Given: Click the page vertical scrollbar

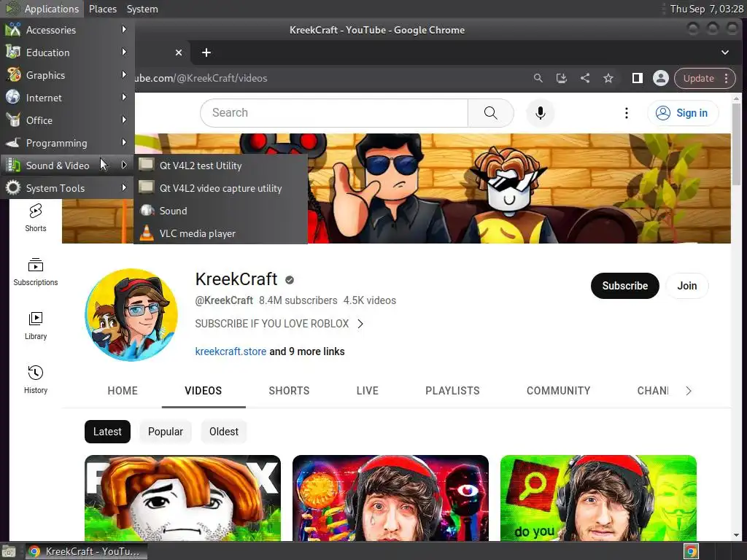Looking at the screenshot, I should point(736,144).
